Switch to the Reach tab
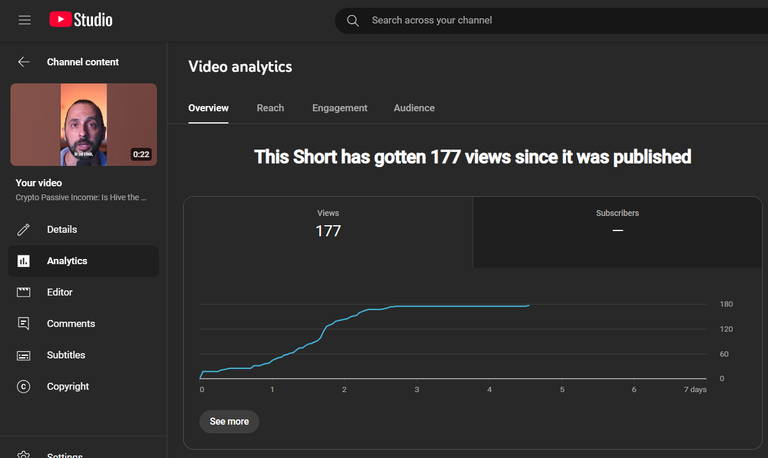 coord(270,108)
